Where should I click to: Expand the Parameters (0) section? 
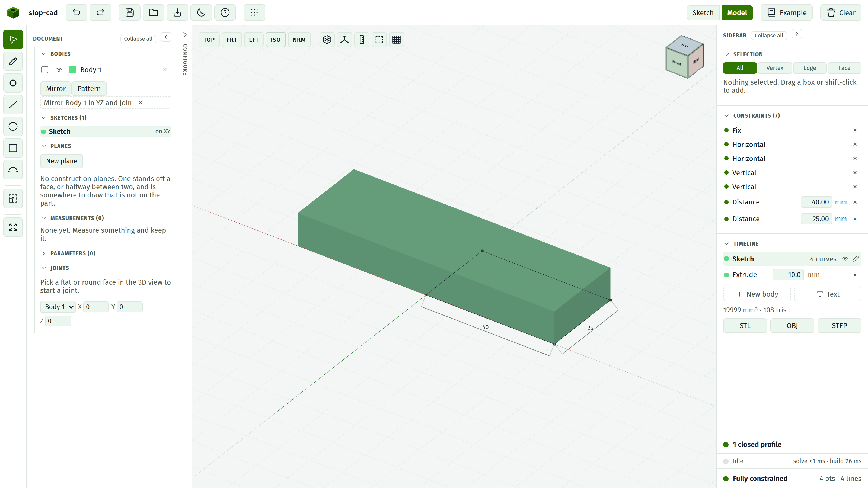click(x=43, y=253)
